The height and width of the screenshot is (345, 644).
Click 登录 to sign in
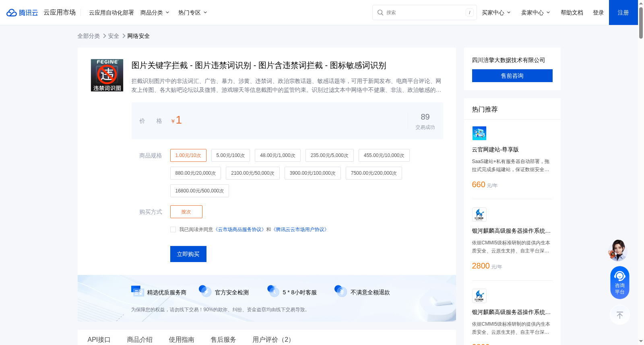[x=599, y=12]
